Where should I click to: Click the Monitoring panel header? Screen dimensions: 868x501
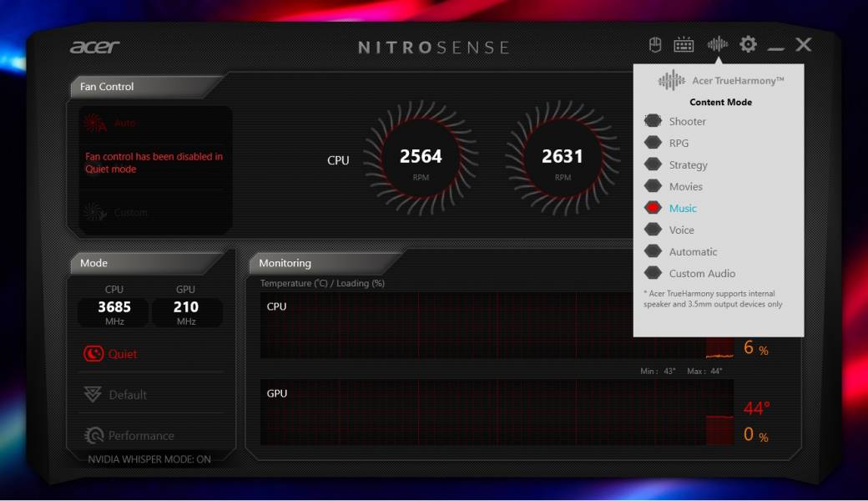[324, 263]
